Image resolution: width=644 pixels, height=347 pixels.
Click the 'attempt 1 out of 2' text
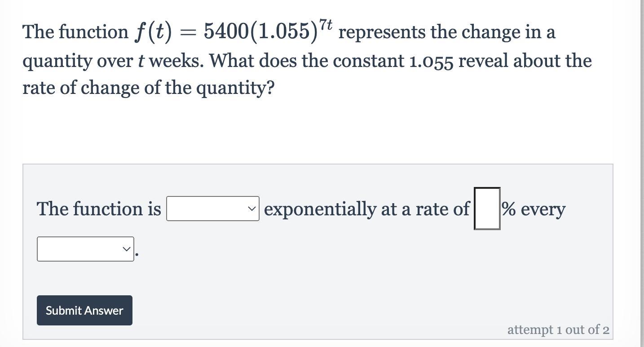pyautogui.click(x=558, y=330)
